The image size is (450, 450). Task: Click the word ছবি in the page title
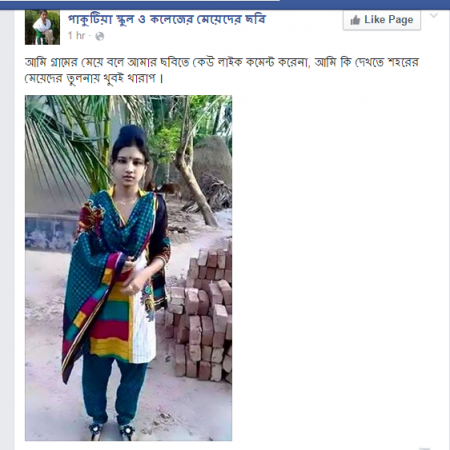[255, 19]
